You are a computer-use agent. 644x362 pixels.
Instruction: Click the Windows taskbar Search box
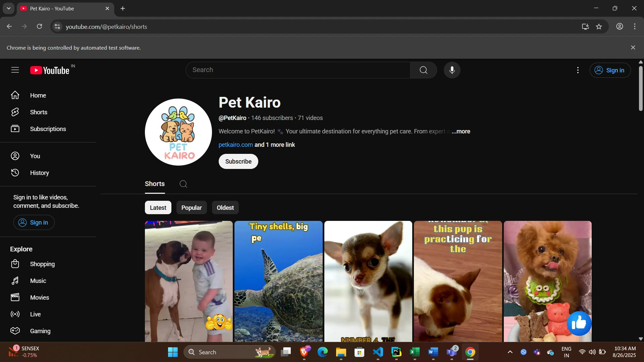[x=229, y=352]
